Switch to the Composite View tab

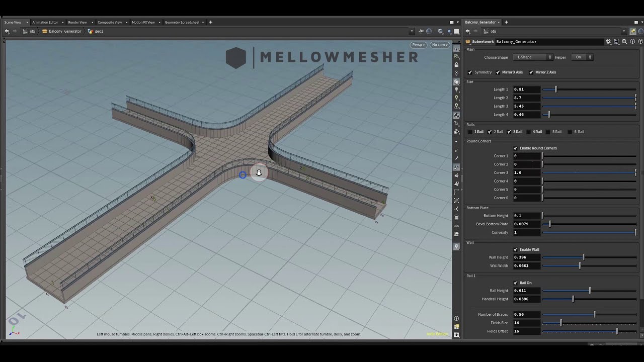110,22
